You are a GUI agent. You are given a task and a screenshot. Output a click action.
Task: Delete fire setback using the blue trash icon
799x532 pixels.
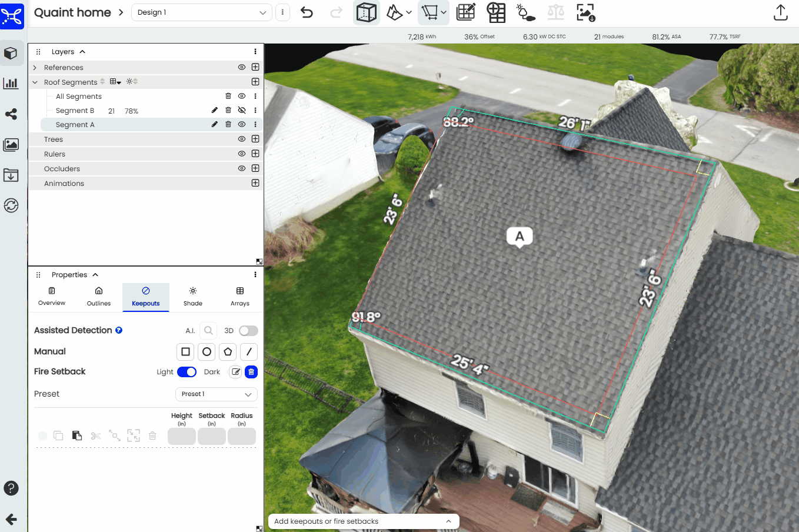click(x=251, y=372)
